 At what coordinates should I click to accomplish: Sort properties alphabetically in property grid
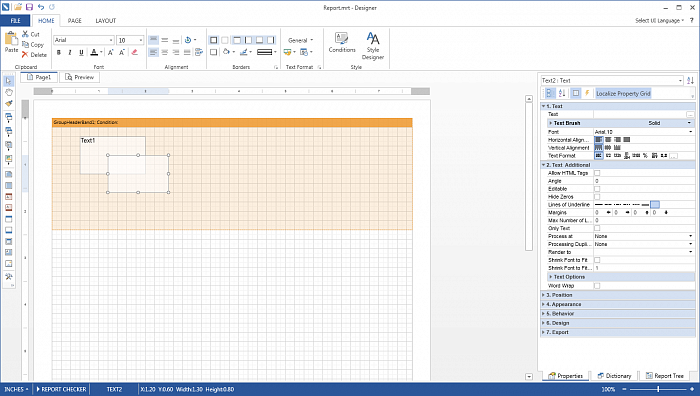[x=562, y=93]
